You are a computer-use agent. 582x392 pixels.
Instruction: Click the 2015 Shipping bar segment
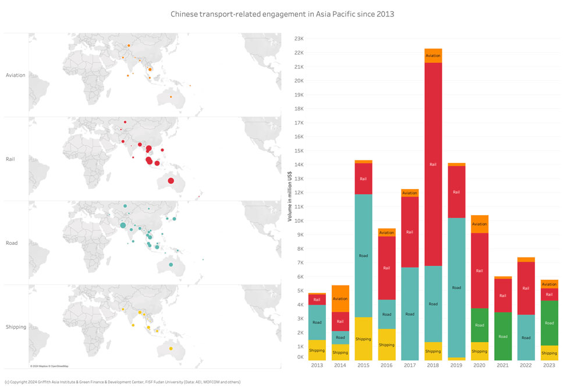tap(363, 338)
